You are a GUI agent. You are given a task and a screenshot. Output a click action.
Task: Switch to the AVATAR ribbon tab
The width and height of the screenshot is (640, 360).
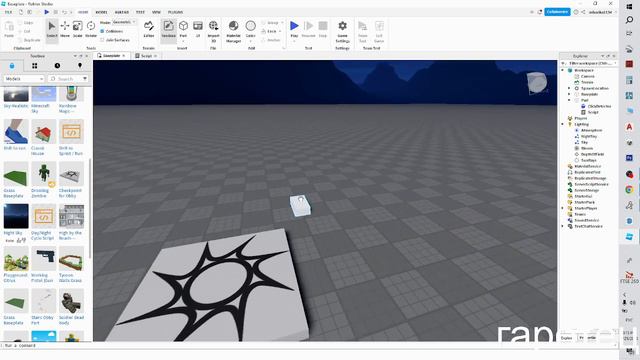coord(122,12)
